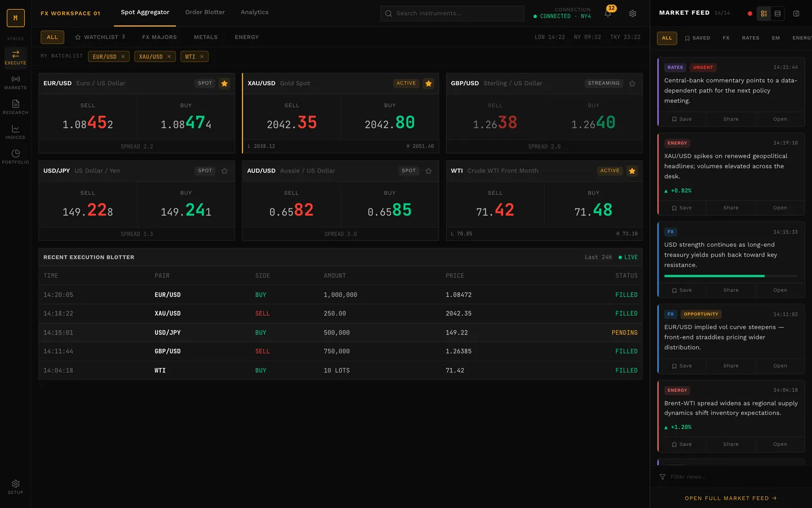The width and height of the screenshot is (812, 508).
Task: Share the EUR/USD implied vol news item
Action: (731, 366)
